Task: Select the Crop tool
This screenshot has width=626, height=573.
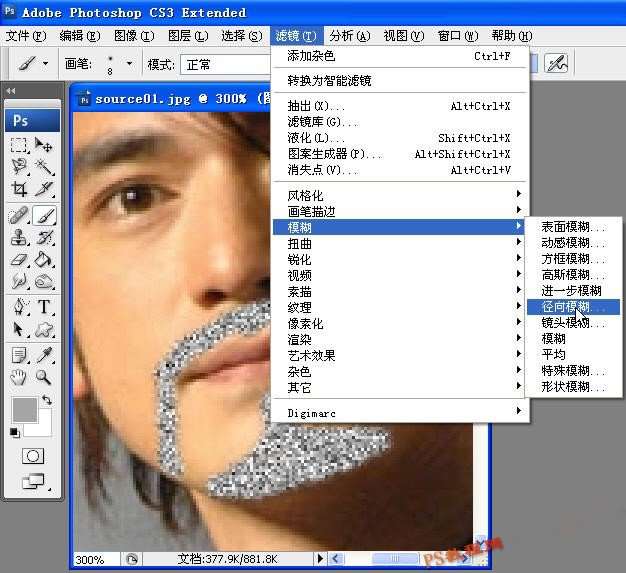Action: [19, 189]
